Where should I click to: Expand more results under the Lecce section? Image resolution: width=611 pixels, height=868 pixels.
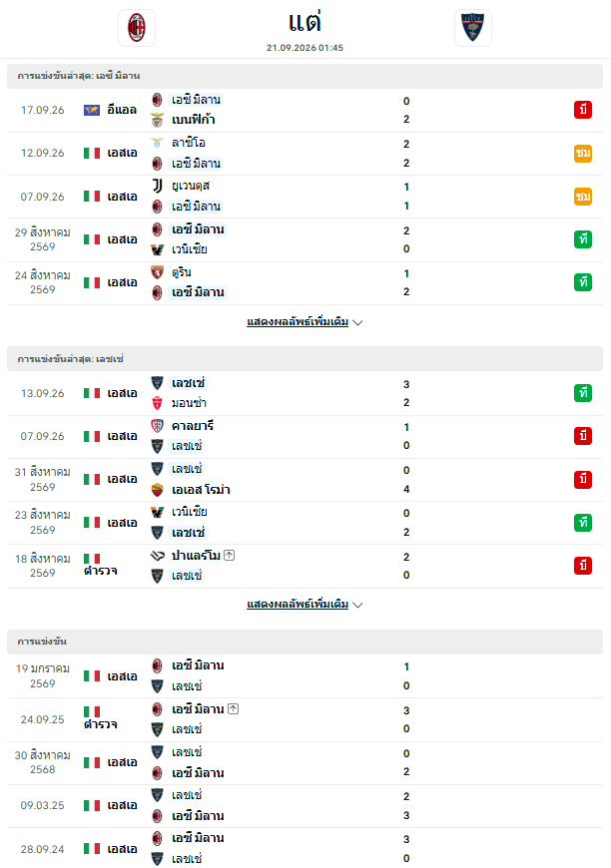(x=298, y=605)
